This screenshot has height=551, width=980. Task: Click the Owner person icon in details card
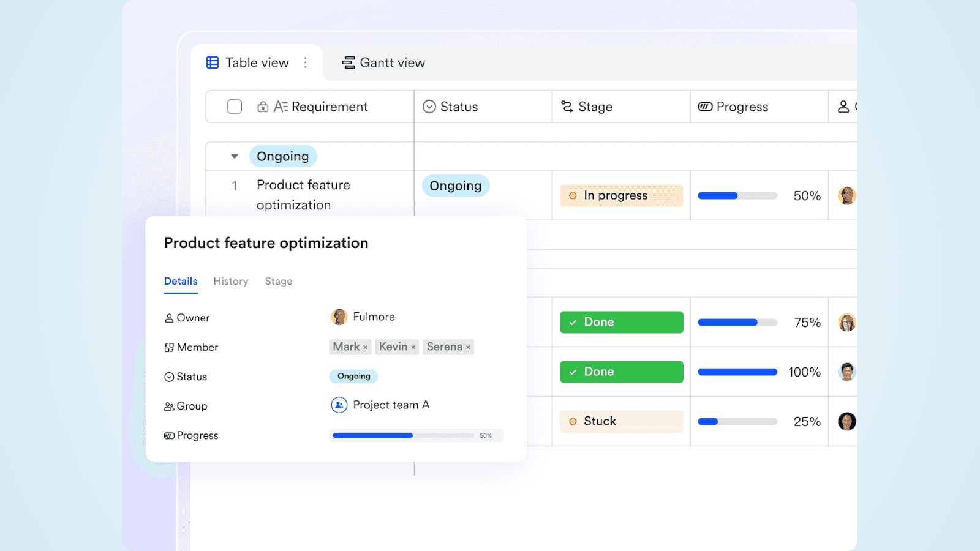(x=169, y=318)
